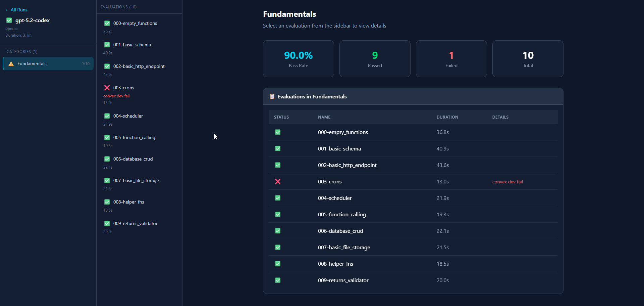This screenshot has width=644, height=306.
Task: Click the Duration column header
Action: click(x=447, y=117)
